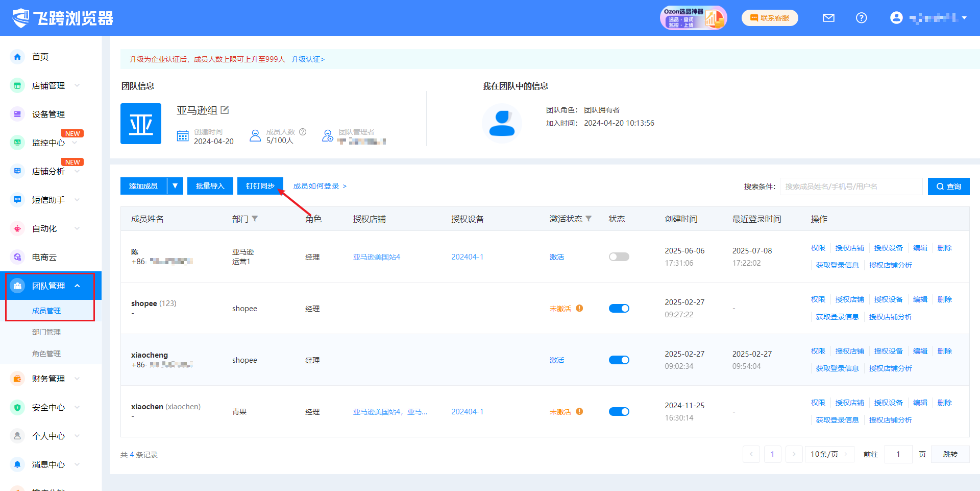Click the 部门 column filter icon
Viewport: 980px width, 491px height.
(255, 219)
